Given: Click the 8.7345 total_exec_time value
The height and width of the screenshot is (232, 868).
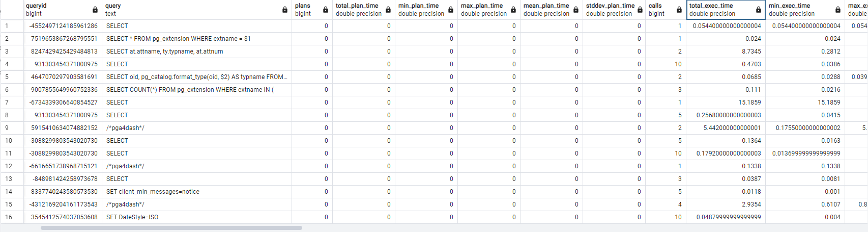Looking at the screenshot, I should coord(751,51).
